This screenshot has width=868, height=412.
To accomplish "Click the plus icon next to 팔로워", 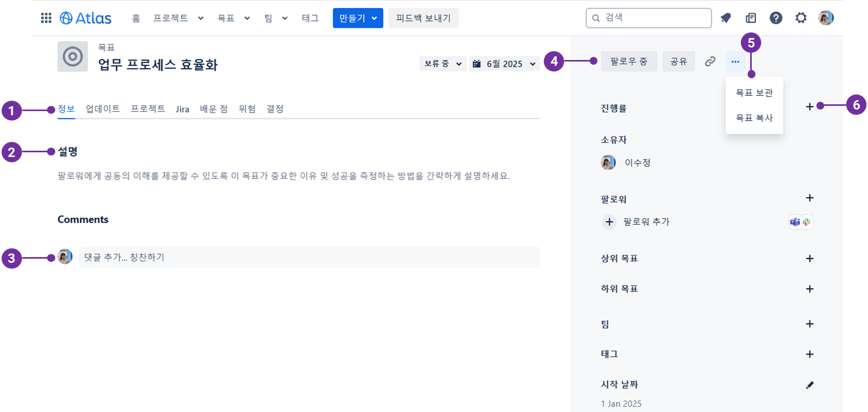I will pos(810,198).
